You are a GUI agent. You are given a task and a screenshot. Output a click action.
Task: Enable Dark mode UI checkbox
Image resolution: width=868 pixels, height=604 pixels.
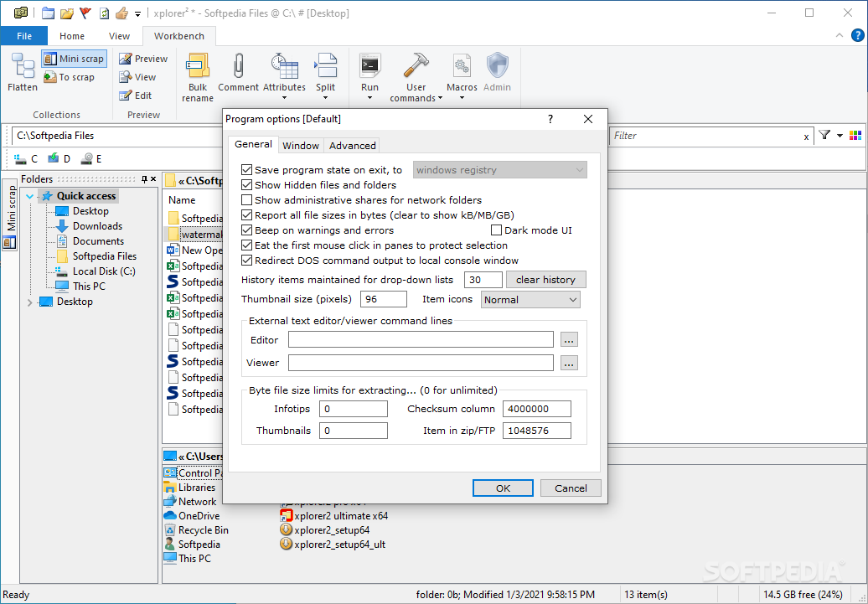click(497, 230)
